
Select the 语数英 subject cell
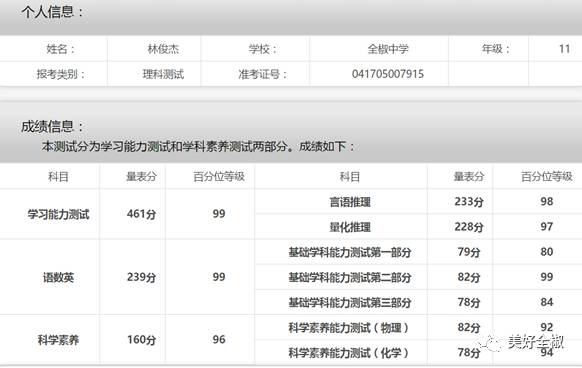[x=58, y=277]
